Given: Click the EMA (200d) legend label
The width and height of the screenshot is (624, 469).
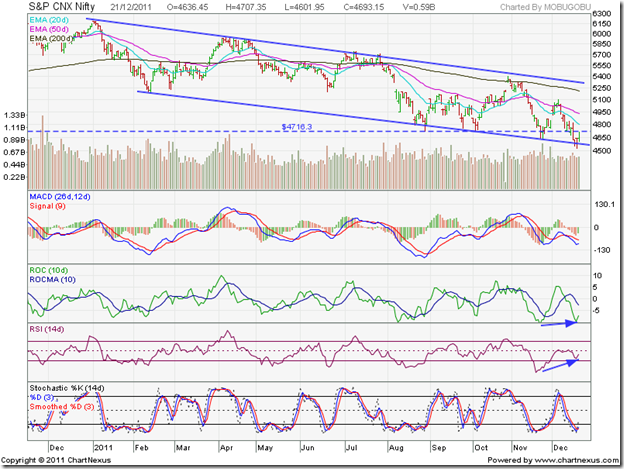Looking at the screenshot, I should pyautogui.click(x=51, y=39).
